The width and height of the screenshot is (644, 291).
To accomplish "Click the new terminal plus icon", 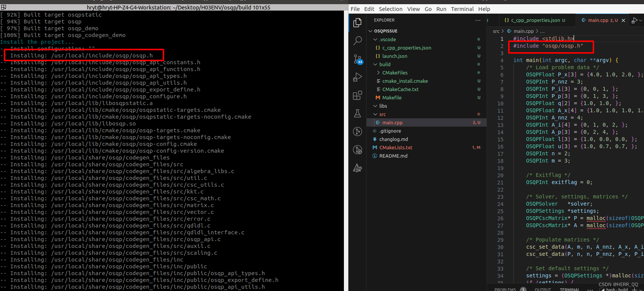I will (635, 289).
